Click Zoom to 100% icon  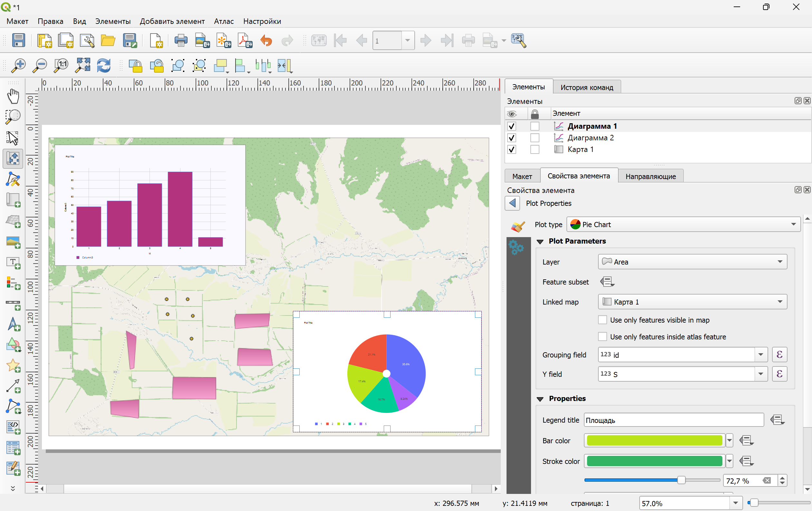click(61, 65)
